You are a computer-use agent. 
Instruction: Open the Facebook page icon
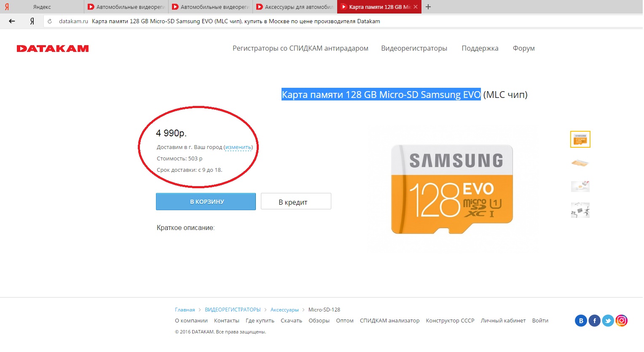coord(594,321)
